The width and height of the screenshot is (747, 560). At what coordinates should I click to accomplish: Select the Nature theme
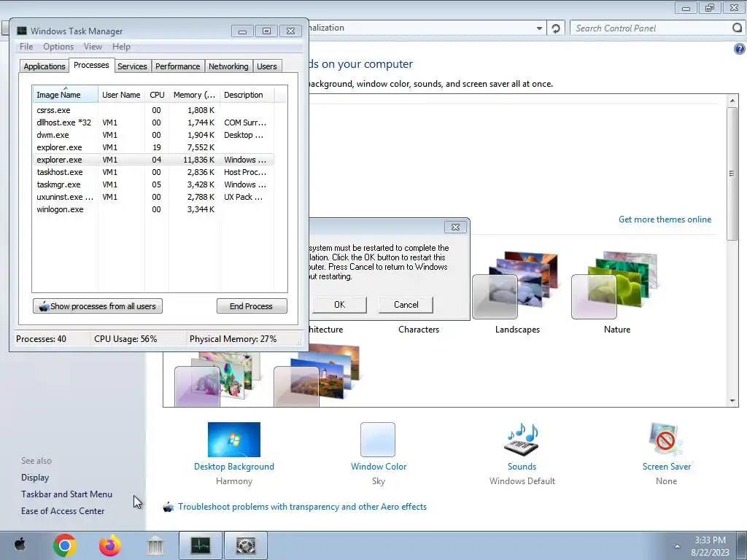click(617, 293)
